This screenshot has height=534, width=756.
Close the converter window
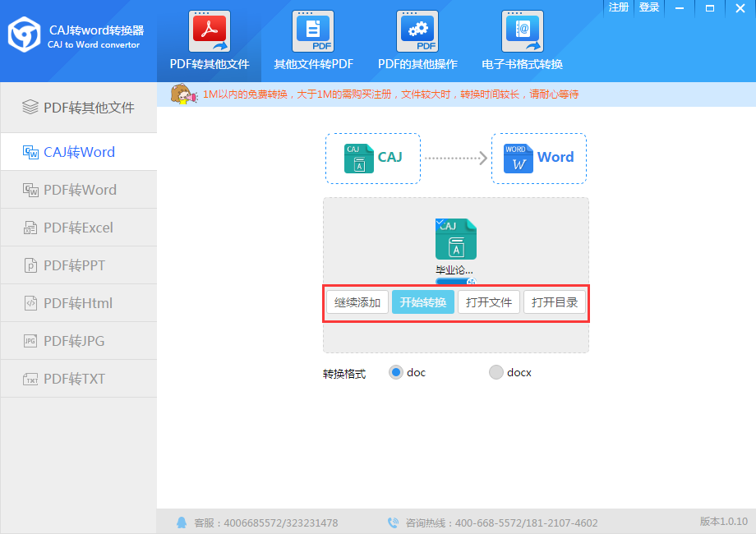740,8
